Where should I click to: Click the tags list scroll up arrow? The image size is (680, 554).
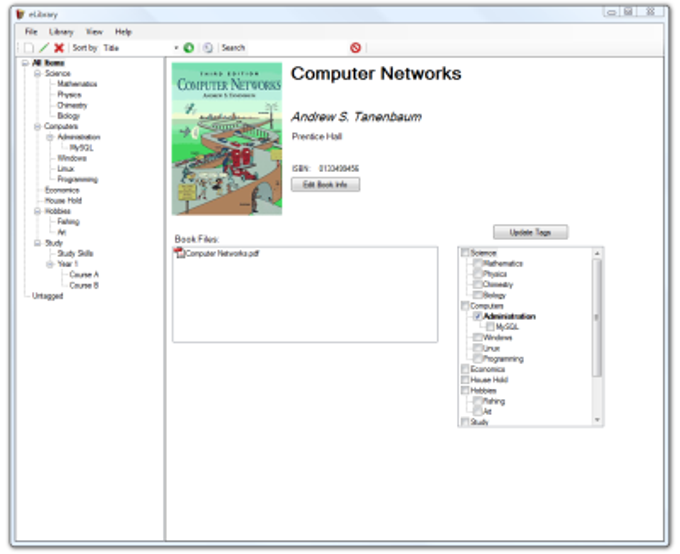pyautogui.click(x=597, y=253)
